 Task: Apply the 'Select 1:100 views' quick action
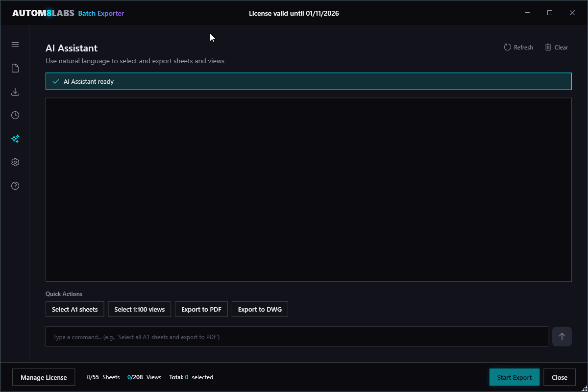point(139,309)
